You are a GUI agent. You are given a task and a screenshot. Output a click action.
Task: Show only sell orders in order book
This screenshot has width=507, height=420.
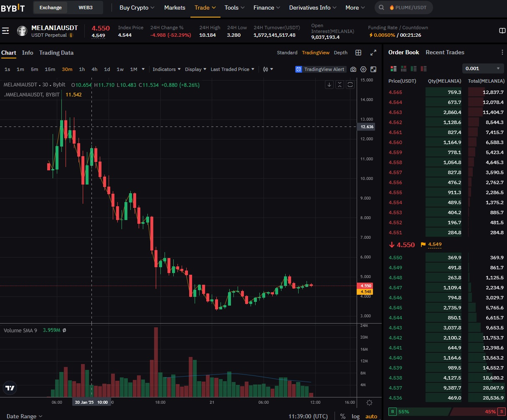point(424,68)
